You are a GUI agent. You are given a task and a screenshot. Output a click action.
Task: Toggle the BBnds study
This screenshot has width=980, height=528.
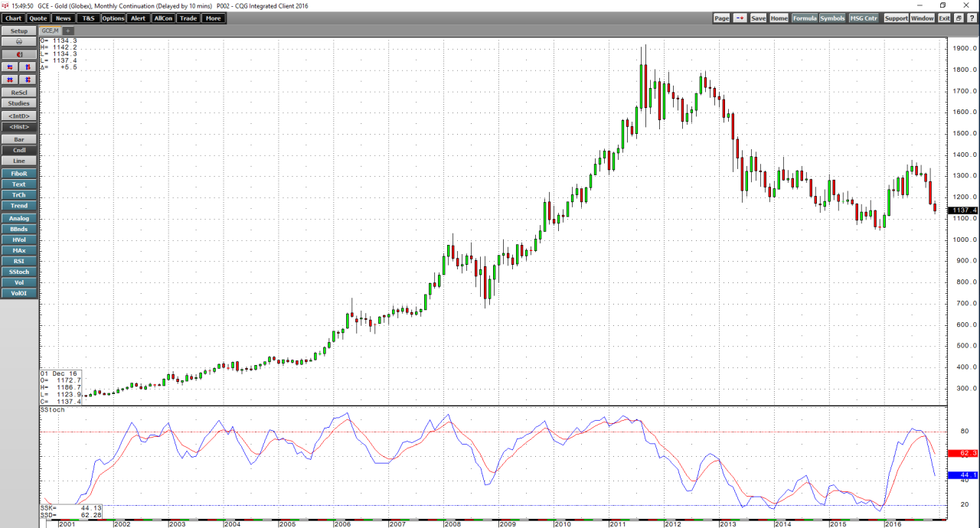coord(19,229)
